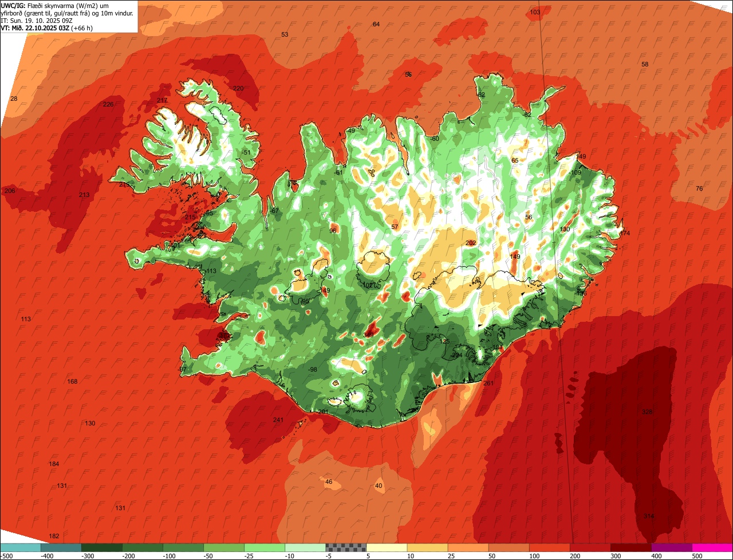Click the purple 400 legend swatch
This screenshot has width=733, height=560.
671,547
